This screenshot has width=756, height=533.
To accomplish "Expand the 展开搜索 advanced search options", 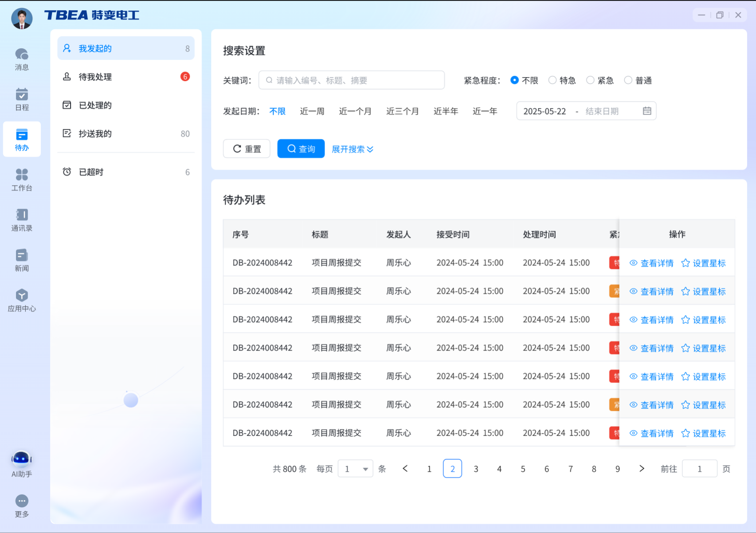I will point(352,149).
